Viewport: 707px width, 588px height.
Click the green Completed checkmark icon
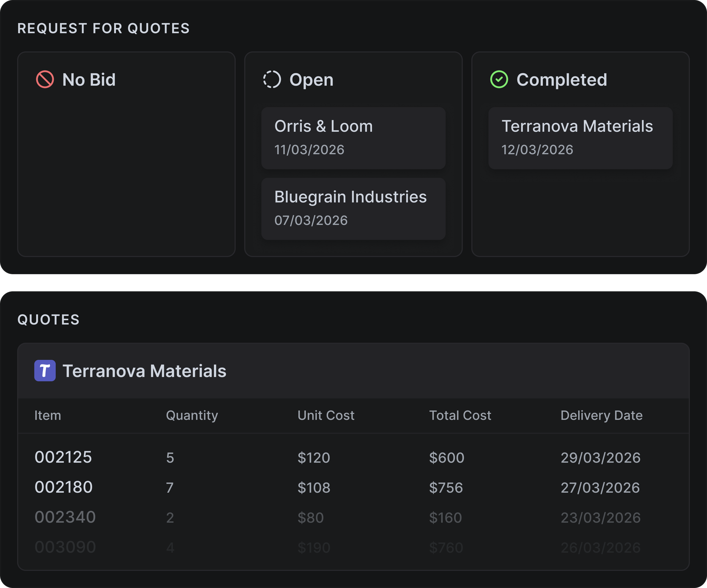point(499,80)
